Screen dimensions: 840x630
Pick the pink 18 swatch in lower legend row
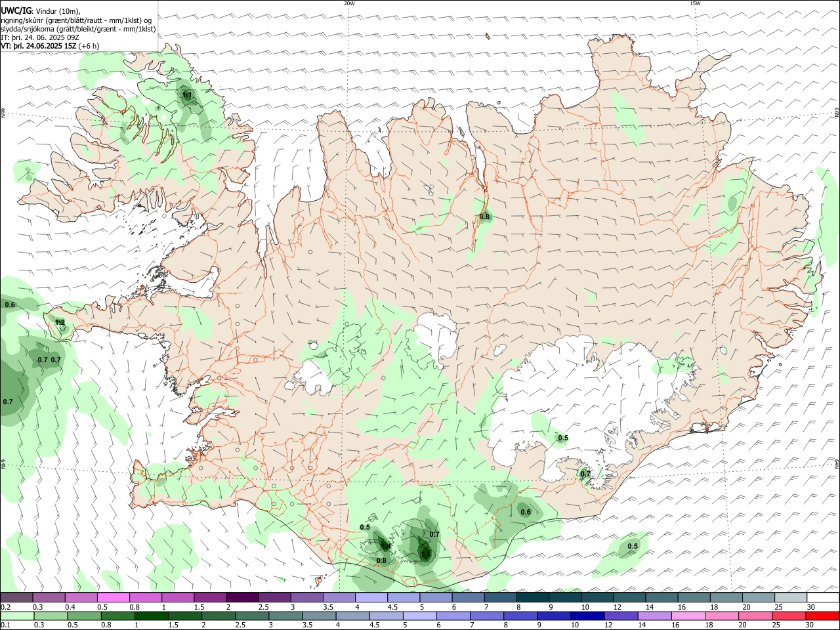[x=721, y=616]
